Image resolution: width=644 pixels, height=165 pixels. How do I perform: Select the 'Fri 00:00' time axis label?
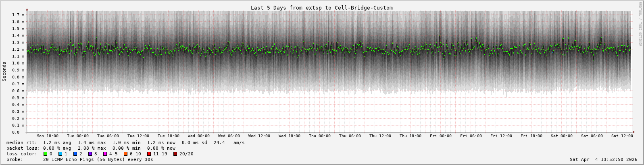[x=440, y=136]
